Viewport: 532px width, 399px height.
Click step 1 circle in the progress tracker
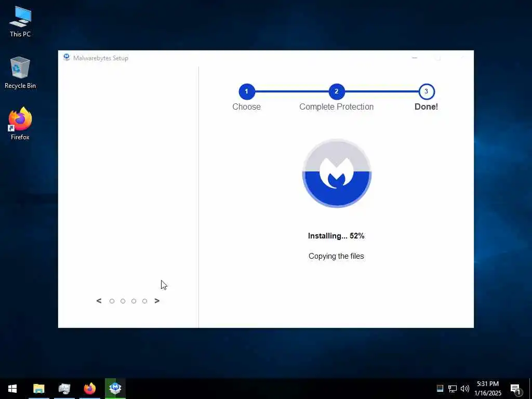click(247, 91)
